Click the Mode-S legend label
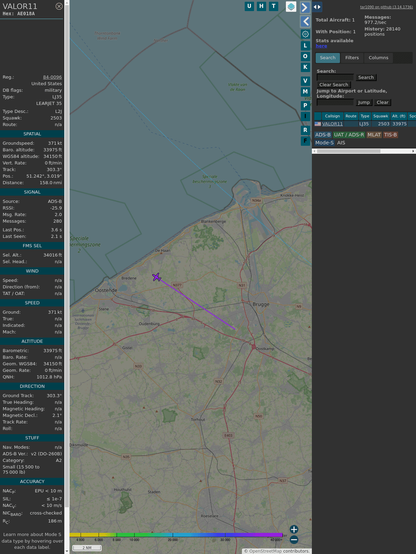 pos(324,143)
